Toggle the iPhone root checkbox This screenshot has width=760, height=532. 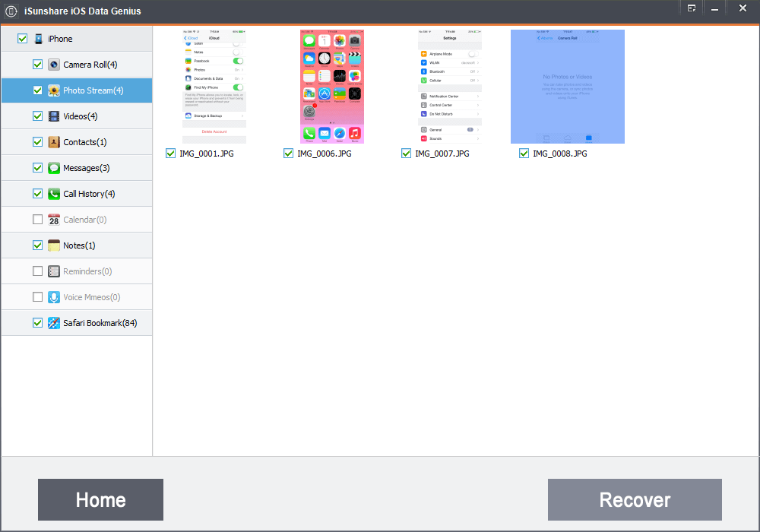point(23,39)
